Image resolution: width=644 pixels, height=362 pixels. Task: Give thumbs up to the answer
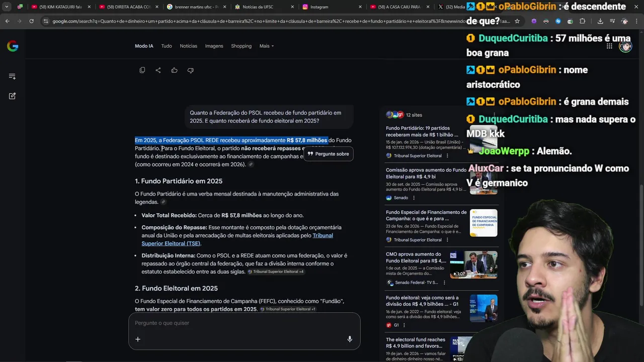[x=174, y=70]
